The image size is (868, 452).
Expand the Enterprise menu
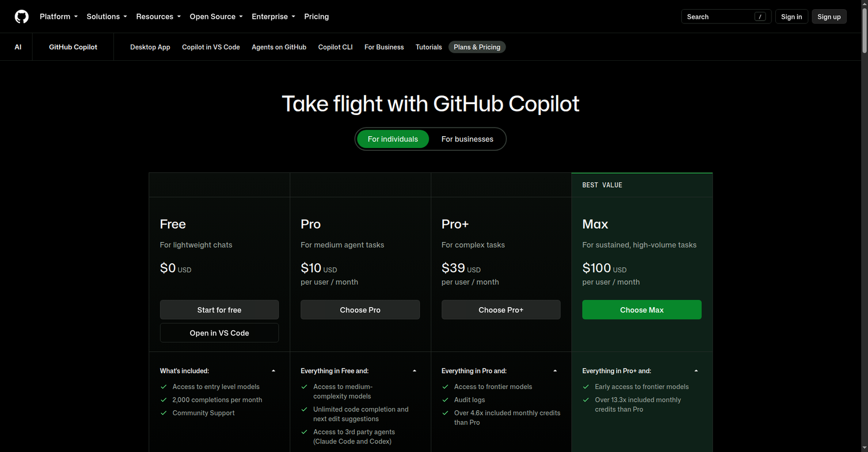(x=273, y=17)
